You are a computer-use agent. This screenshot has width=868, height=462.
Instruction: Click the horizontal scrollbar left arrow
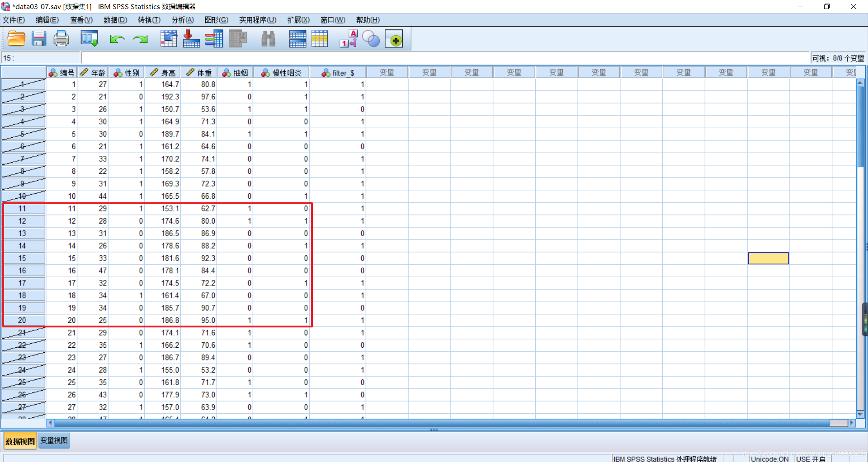pyautogui.click(x=51, y=423)
